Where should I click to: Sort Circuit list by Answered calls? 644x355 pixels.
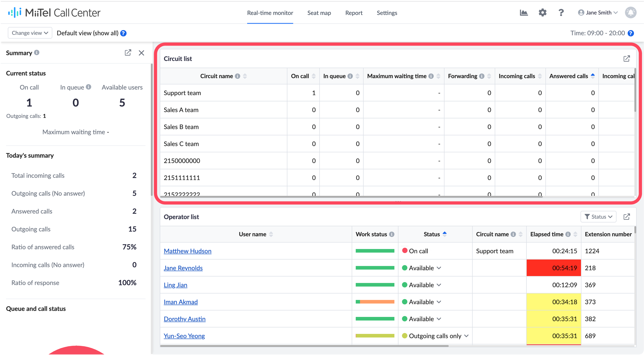click(x=592, y=76)
